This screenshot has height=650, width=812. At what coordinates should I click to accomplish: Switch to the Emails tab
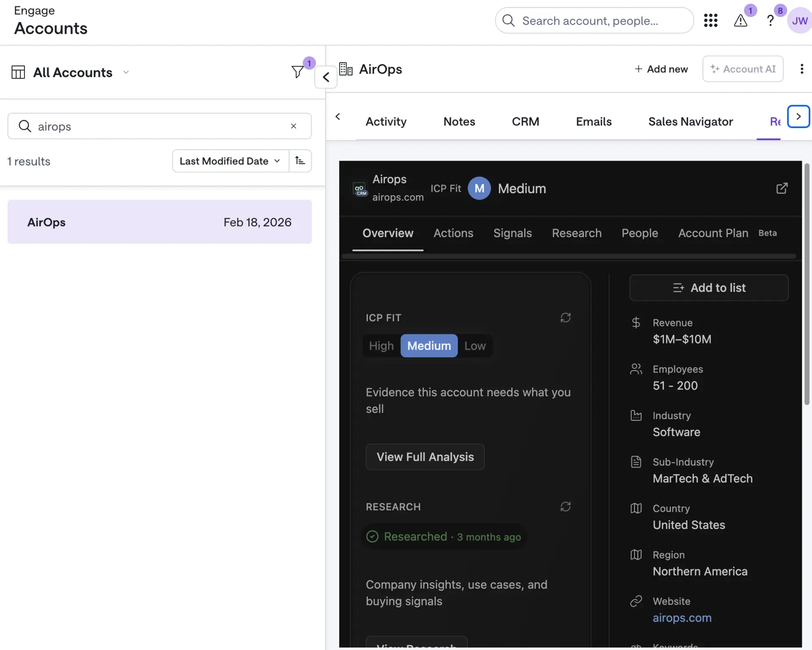594,121
